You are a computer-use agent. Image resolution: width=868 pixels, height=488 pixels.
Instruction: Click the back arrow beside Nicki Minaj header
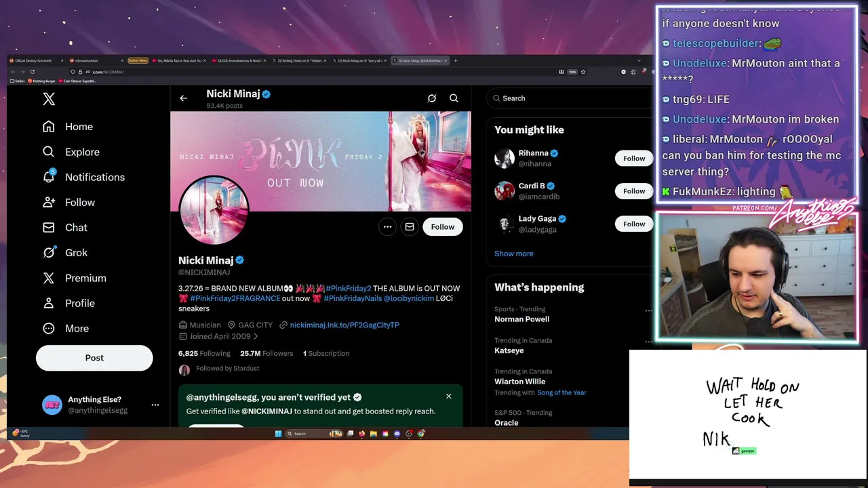[x=183, y=98]
